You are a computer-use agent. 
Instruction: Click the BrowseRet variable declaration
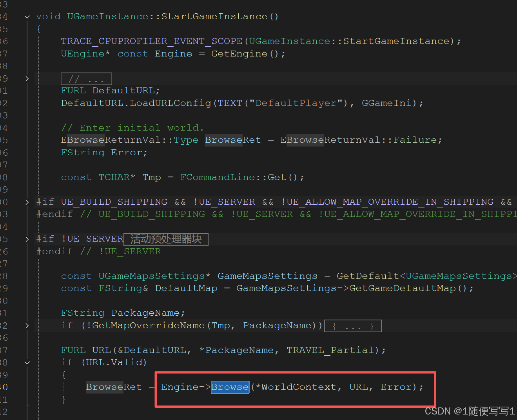233,140
